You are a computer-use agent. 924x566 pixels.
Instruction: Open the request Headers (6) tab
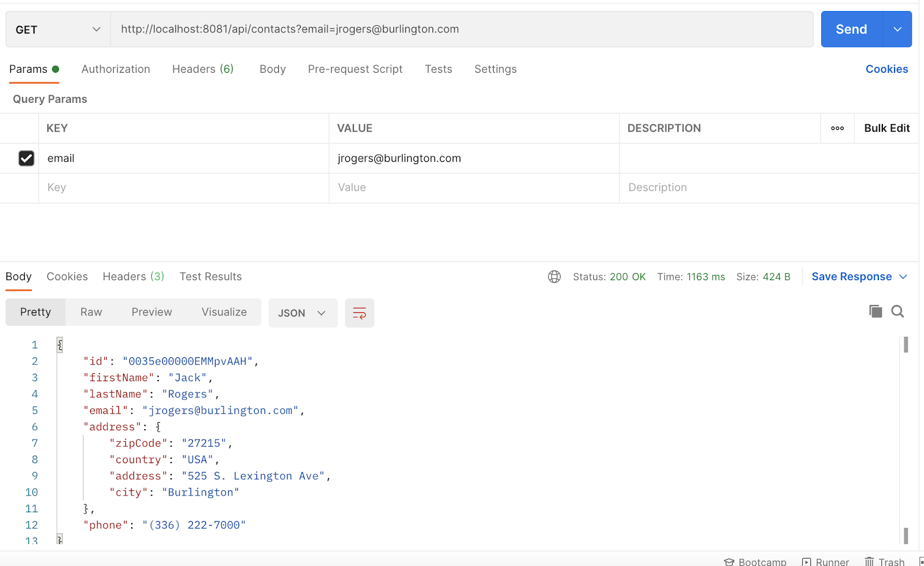[203, 69]
